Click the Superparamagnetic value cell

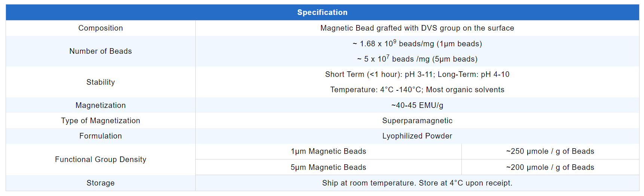pos(417,121)
